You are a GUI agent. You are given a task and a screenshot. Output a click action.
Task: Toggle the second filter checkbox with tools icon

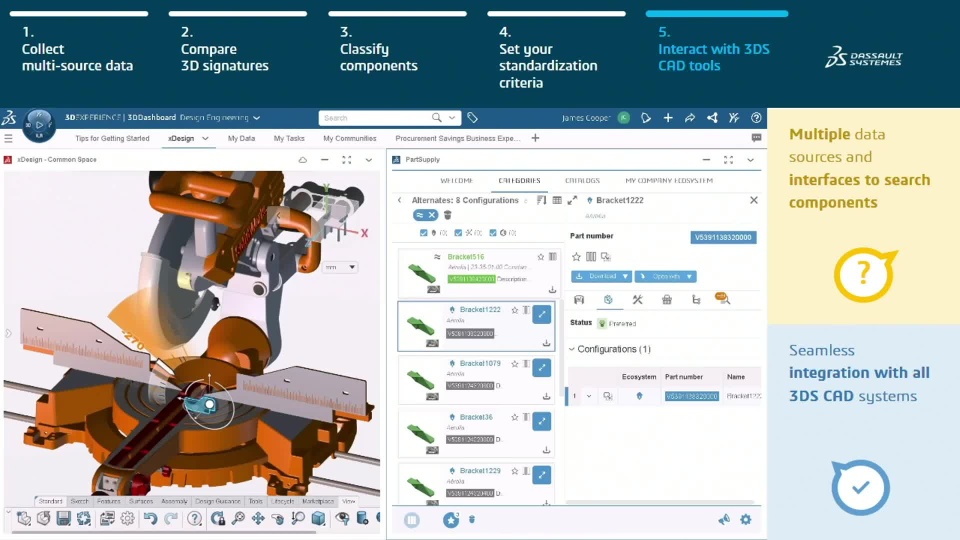point(458,233)
